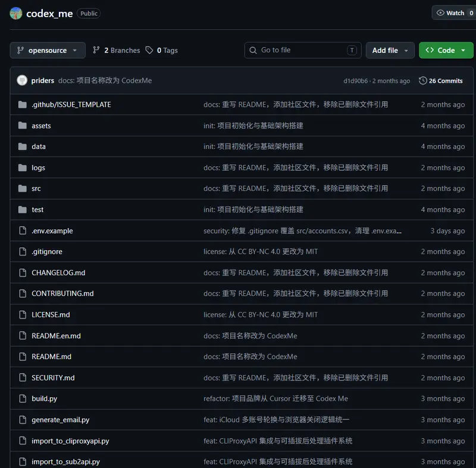Click the file icon beside .gitignore
This screenshot has width=476, height=468.
point(23,251)
